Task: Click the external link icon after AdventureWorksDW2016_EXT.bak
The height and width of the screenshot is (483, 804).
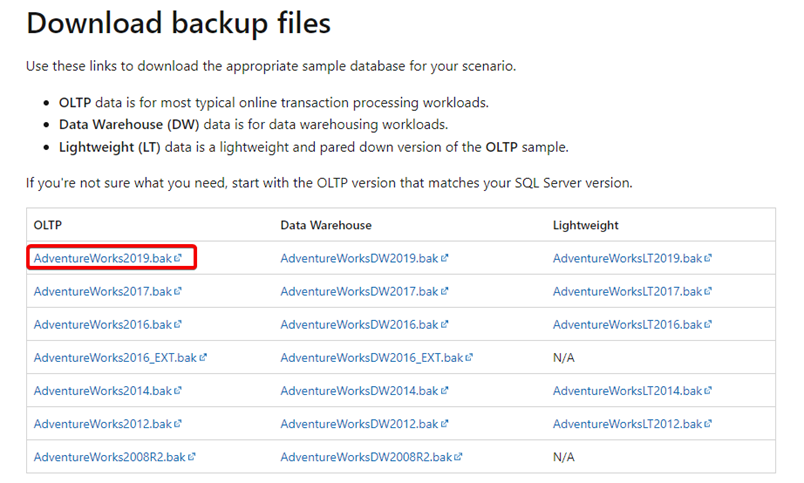Action: pos(469,357)
